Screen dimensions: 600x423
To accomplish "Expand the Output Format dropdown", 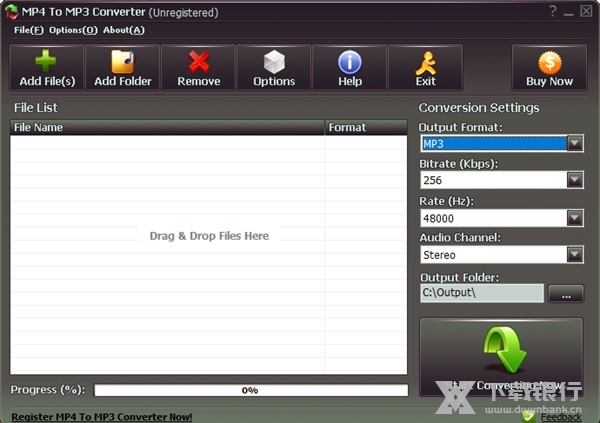I will point(574,143).
